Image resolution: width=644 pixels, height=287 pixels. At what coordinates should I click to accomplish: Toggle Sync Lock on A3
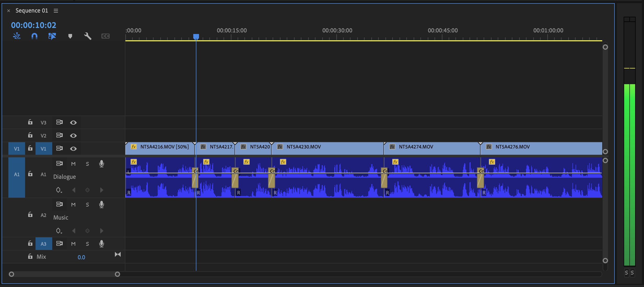[x=60, y=243]
